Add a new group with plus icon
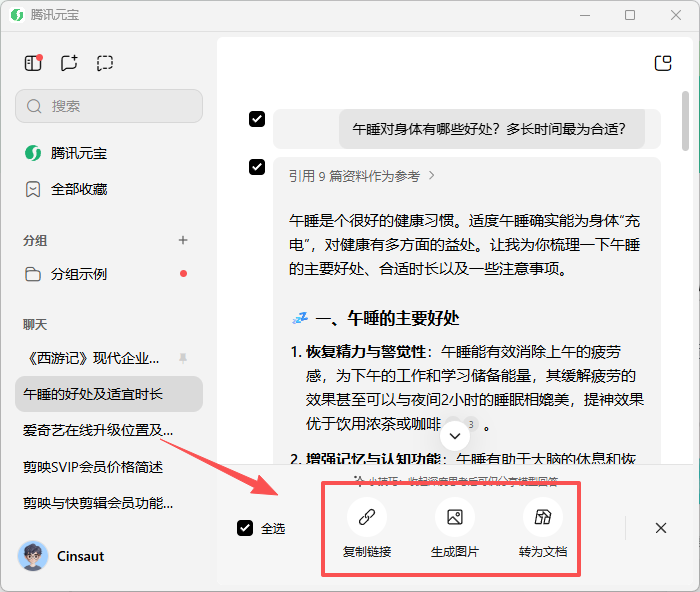 click(183, 240)
